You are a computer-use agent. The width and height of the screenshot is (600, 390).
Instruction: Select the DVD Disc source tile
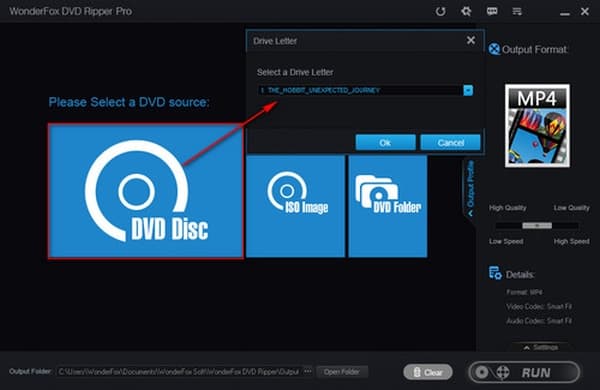tap(146, 191)
